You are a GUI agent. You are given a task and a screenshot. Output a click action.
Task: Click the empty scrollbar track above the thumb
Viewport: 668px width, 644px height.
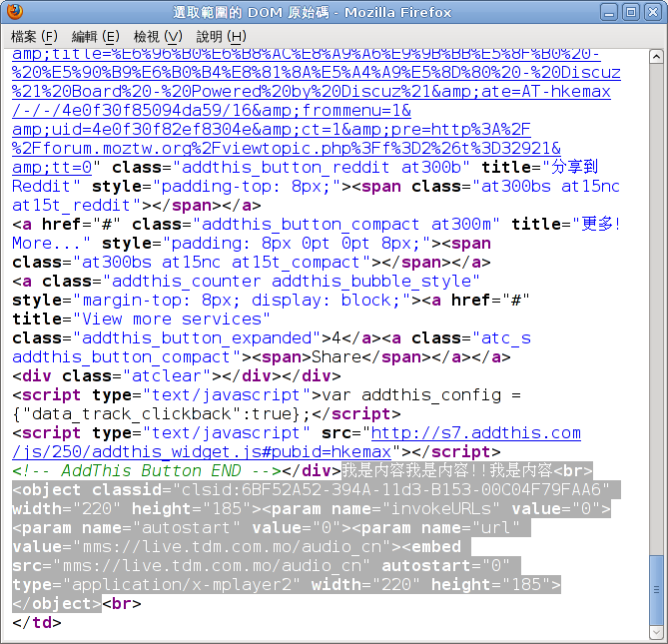point(655,300)
